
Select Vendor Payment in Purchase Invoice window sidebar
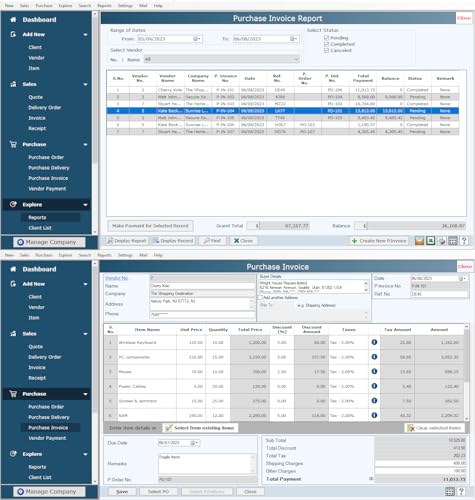[47, 438]
